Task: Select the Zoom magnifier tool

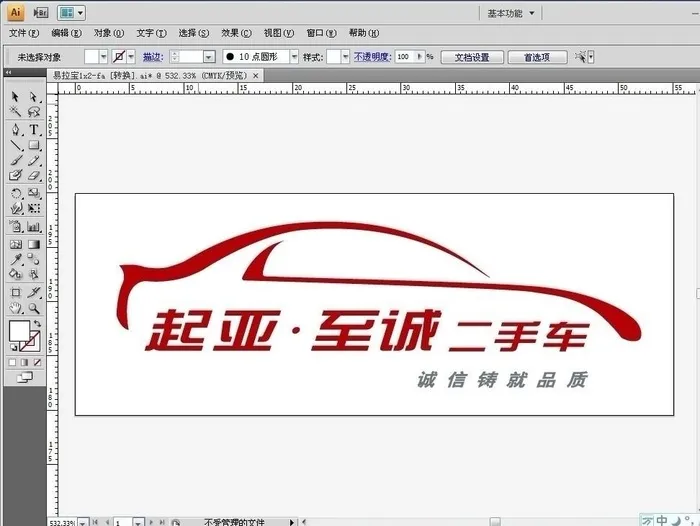Action: click(34, 308)
